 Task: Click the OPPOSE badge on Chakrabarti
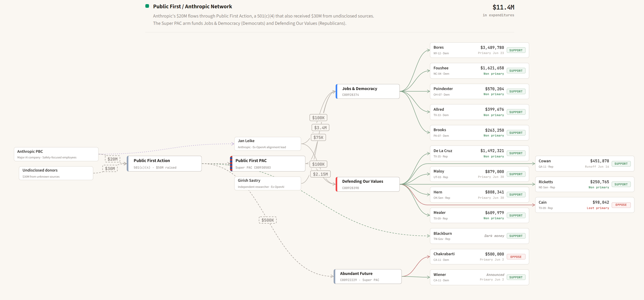click(x=516, y=257)
